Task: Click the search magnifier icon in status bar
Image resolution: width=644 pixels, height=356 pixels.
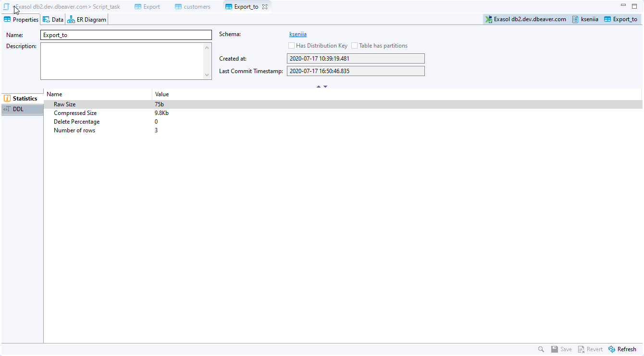Action: click(541, 349)
